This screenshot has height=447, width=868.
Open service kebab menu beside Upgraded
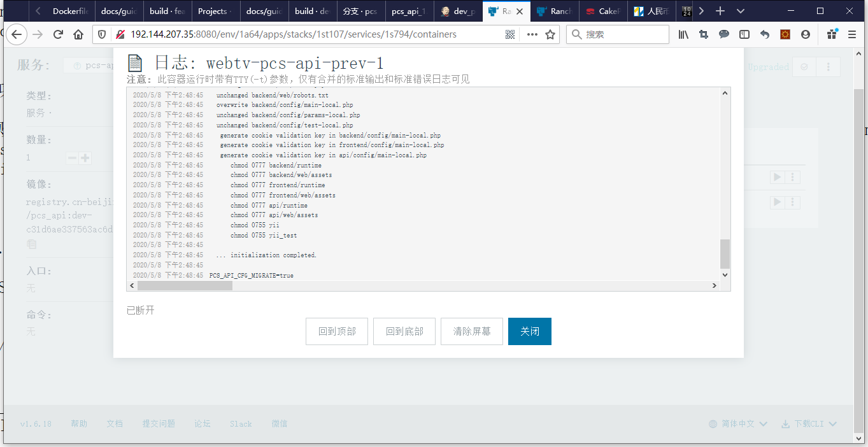pyautogui.click(x=829, y=66)
